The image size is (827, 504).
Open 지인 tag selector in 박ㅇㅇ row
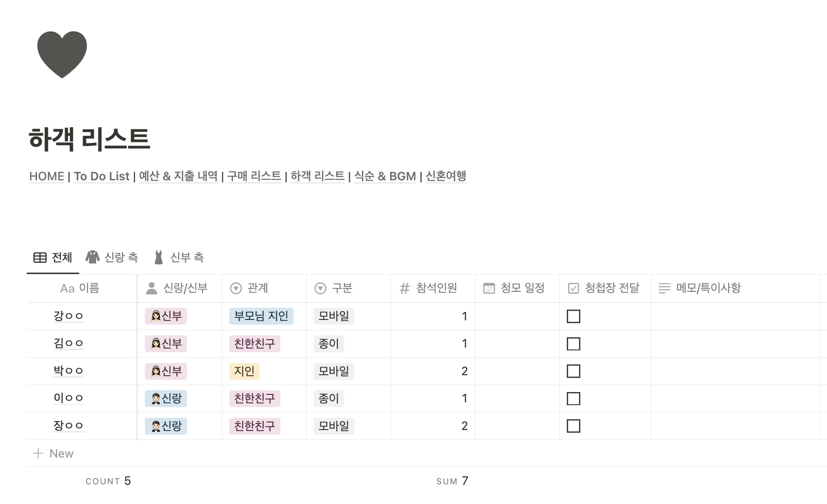[x=244, y=371]
